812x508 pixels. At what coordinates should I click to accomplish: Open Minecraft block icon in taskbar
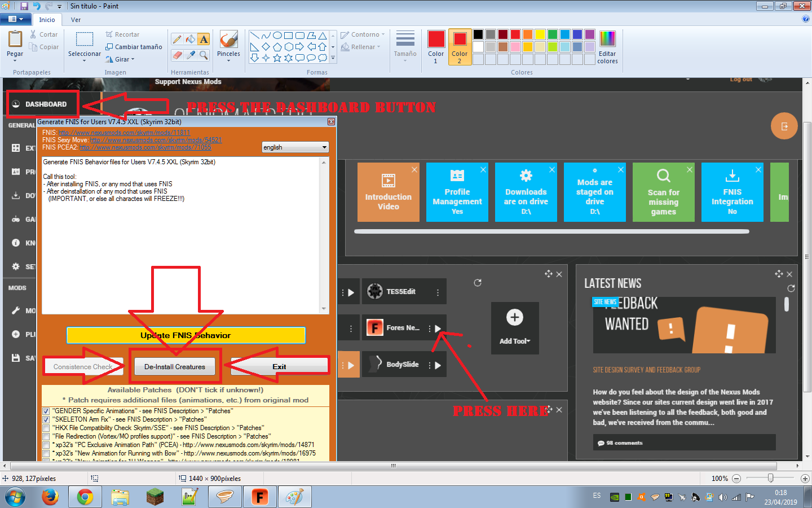pyautogui.click(x=155, y=497)
